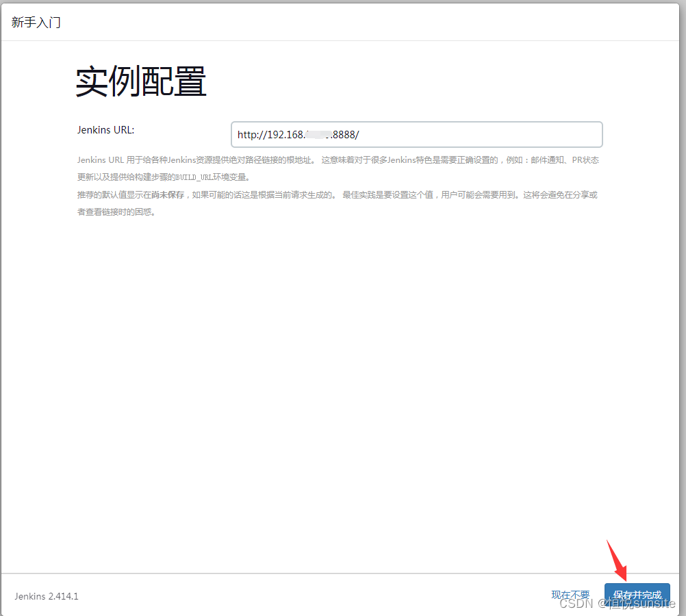Click inside the Jenkins URL input field

pos(416,134)
